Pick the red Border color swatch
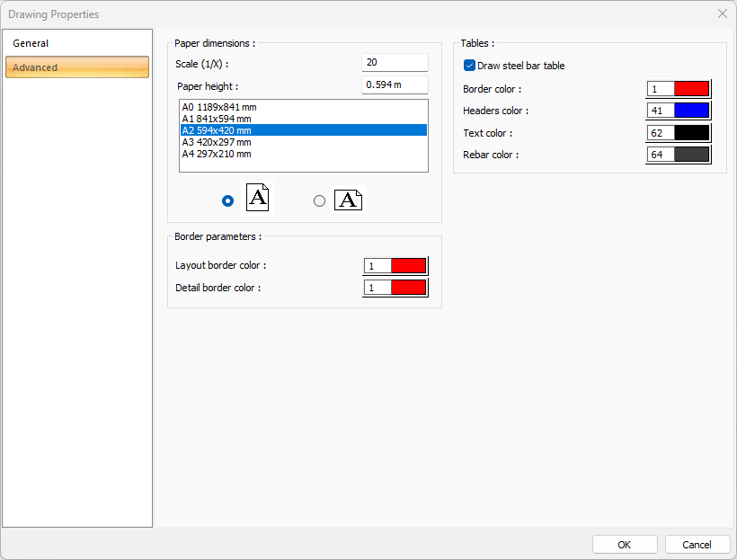Viewport: 737px width, 560px height. point(691,89)
